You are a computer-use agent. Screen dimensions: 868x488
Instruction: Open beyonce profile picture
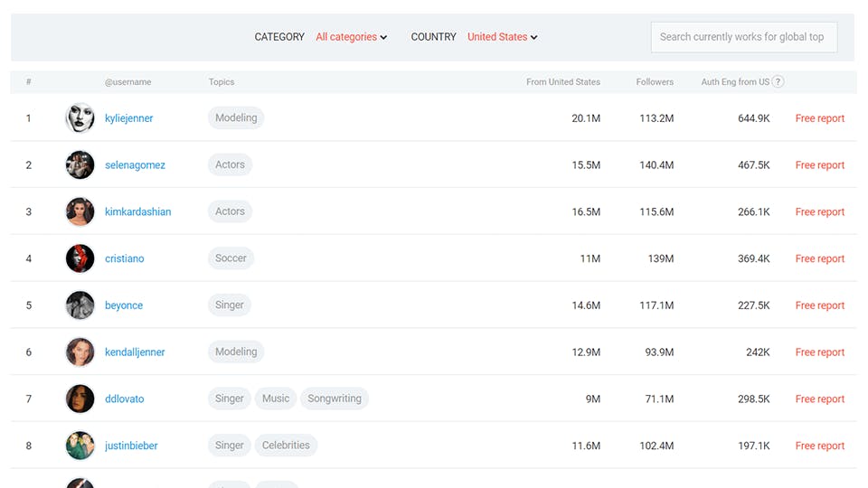pos(80,305)
